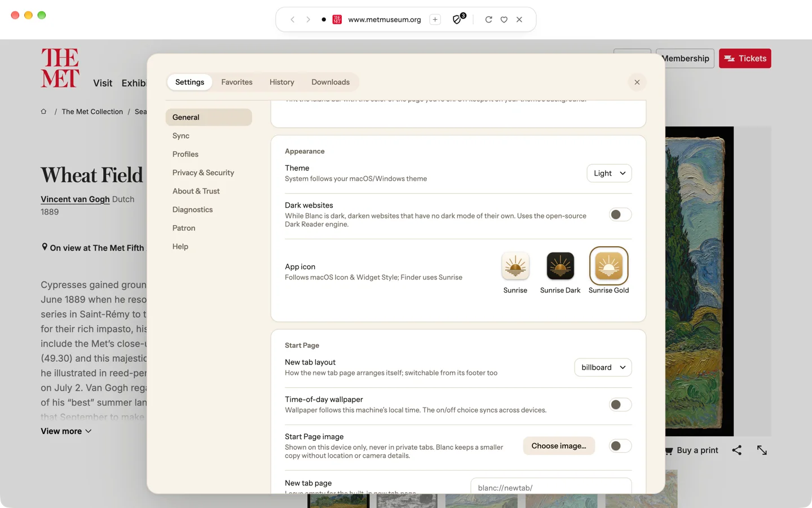
Task: Go back with the browser back arrow
Action: 293,20
